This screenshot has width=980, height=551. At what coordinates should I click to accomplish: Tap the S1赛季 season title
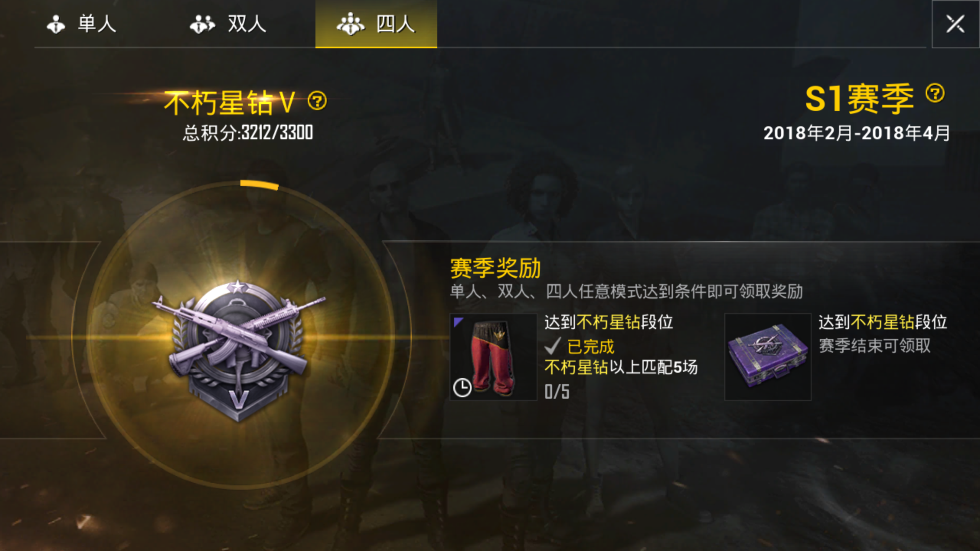[x=860, y=99]
